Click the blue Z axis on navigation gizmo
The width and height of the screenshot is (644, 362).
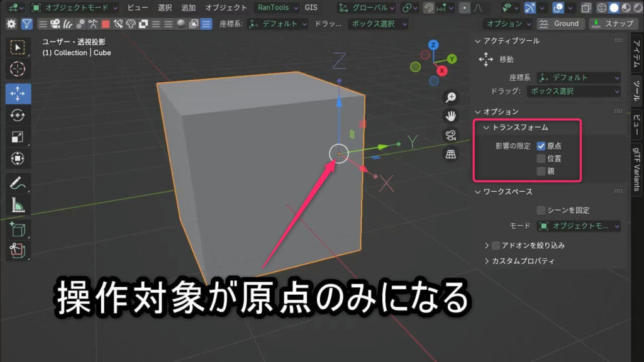[433, 45]
